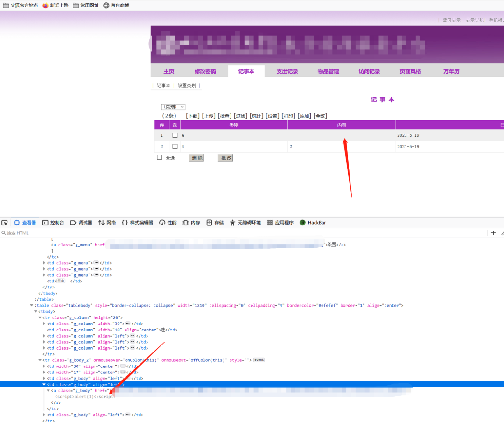Open the Performance (性能) panel
504x422 pixels.
point(168,223)
